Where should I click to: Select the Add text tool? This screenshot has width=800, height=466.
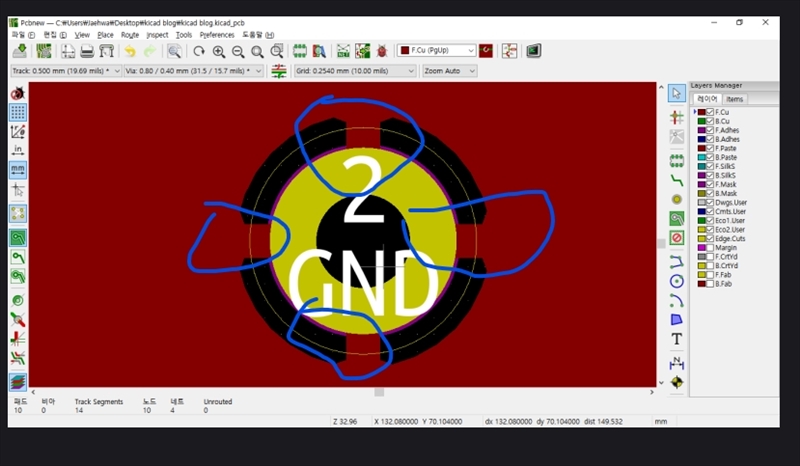(x=677, y=339)
